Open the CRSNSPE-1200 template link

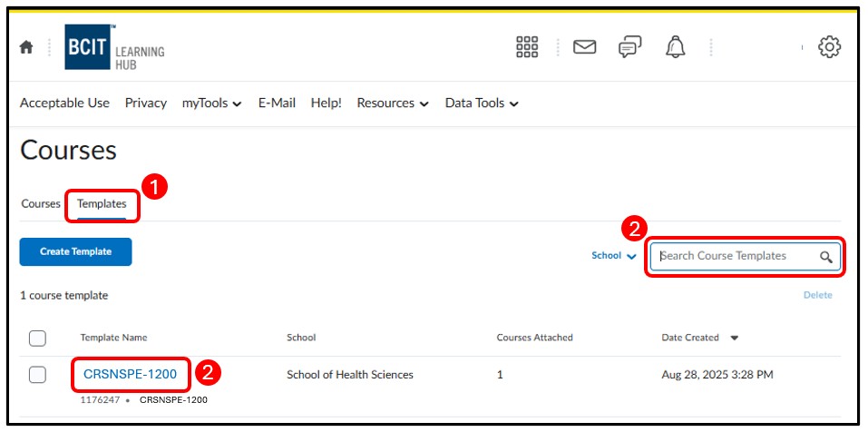[130, 374]
